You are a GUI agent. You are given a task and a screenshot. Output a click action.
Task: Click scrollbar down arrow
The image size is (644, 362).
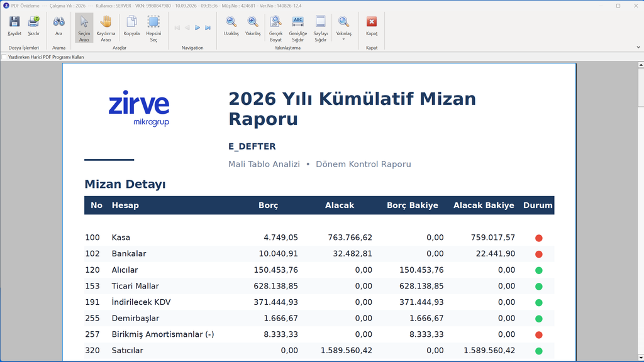point(641,358)
